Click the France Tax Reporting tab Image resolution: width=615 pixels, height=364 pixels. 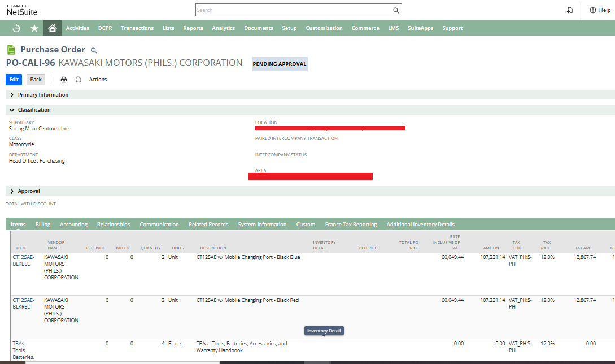(x=351, y=225)
